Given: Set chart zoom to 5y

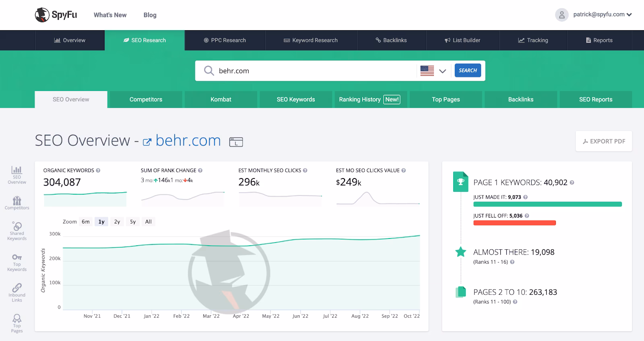Looking at the screenshot, I should pos(133,222).
